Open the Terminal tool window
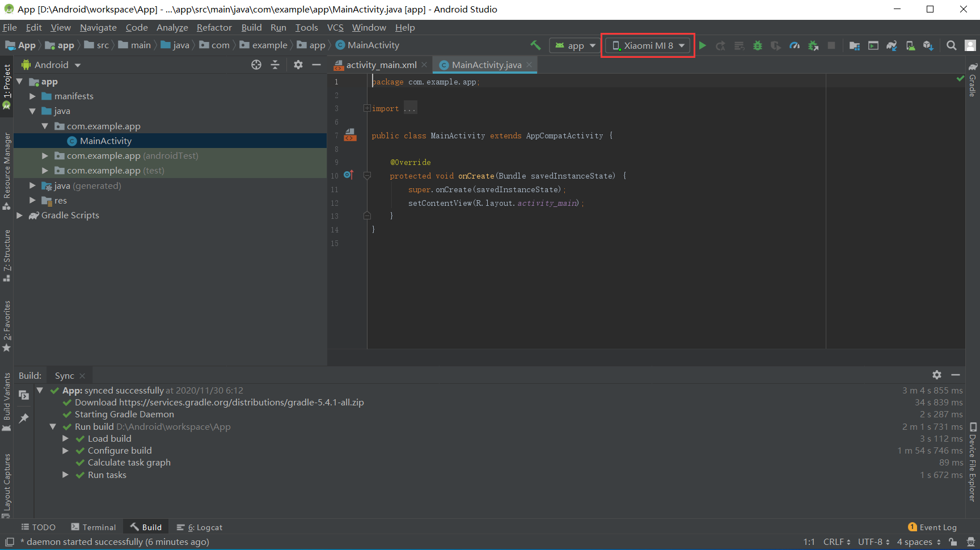The image size is (980, 550). (x=94, y=527)
